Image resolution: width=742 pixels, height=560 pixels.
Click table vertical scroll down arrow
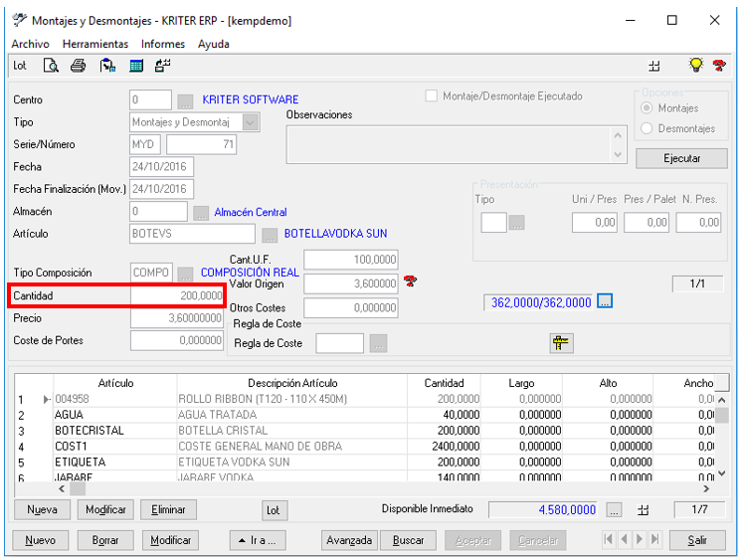coord(722,473)
